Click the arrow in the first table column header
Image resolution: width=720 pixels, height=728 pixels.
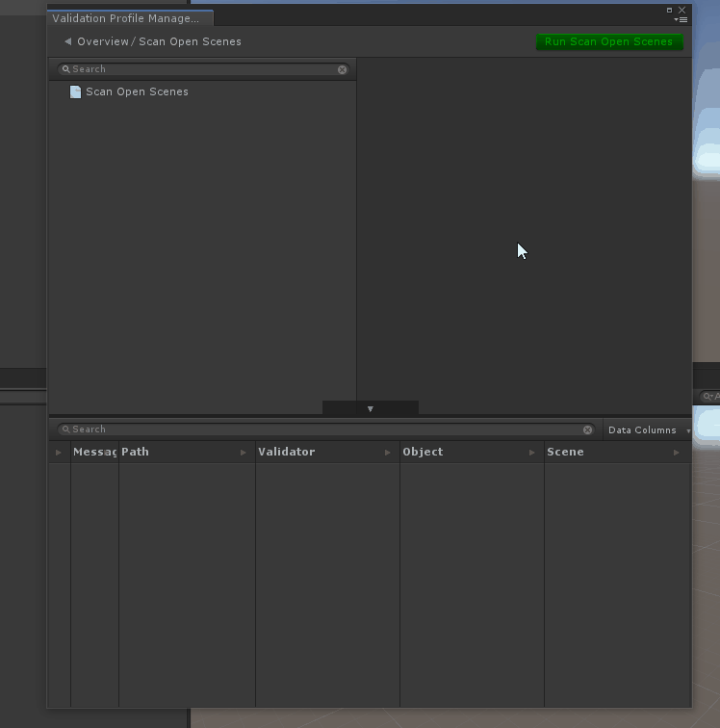(x=59, y=452)
